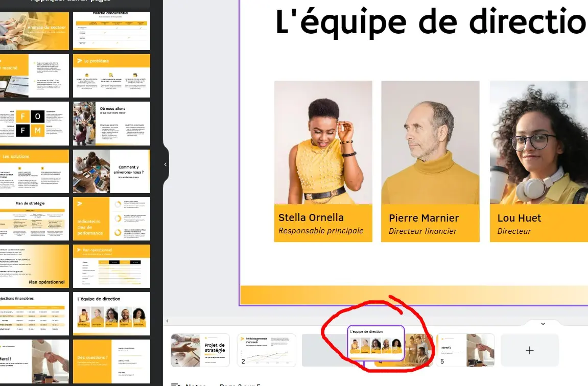Select page 1 'Projet de stratégie' thumbnail
The width and height of the screenshot is (588, 386).
point(200,350)
